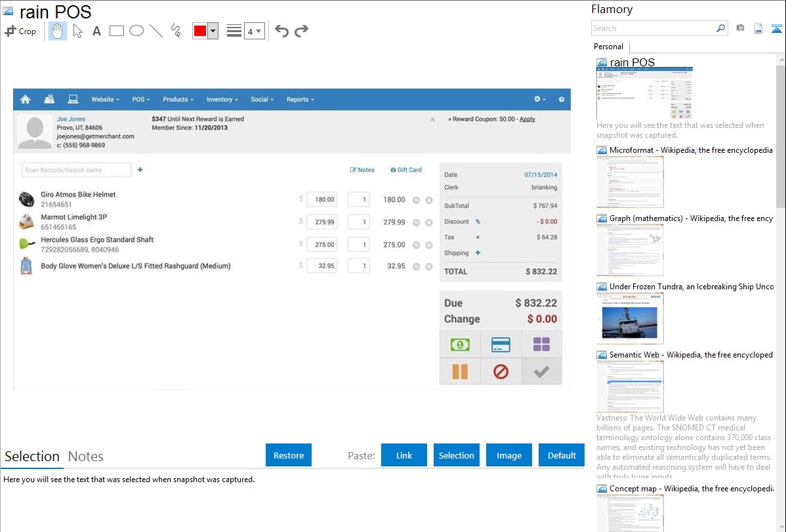Click the purple grid payment options button
This screenshot has height=532, width=786.
pos(541,344)
